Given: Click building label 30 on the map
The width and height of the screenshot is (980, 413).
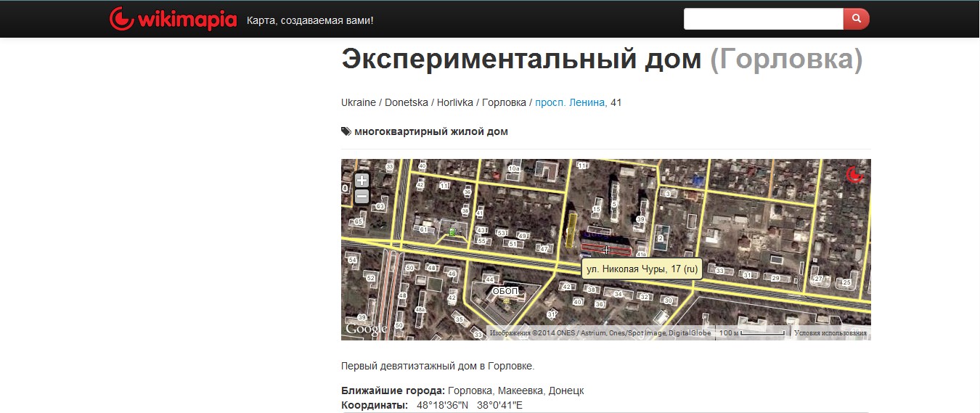Looking at the screenshot, I should pos(668,300).
